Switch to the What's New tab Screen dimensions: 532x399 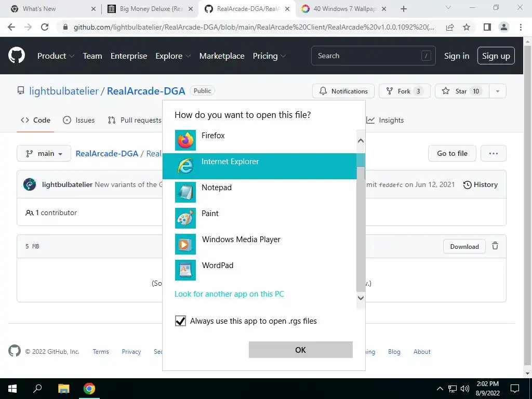point(52,9)
